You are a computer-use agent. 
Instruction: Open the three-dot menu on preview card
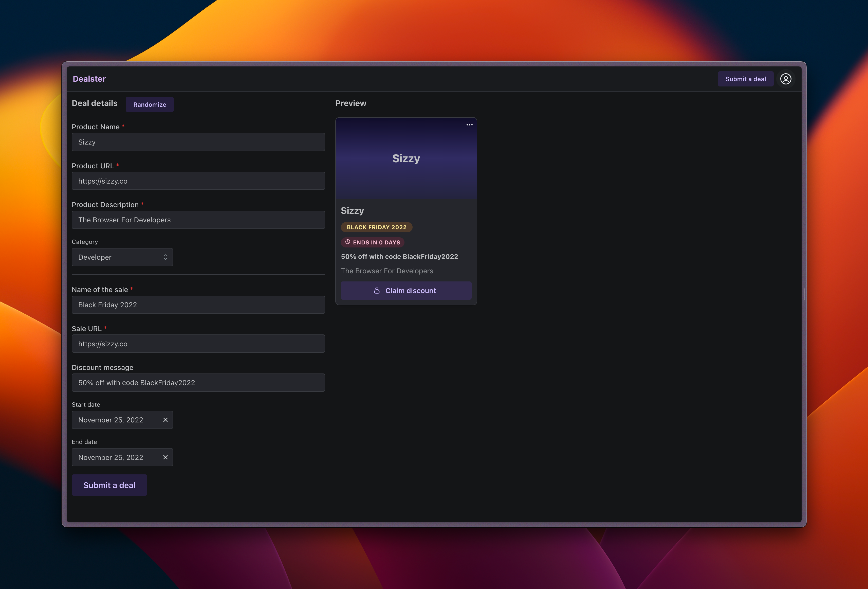click(469, 125)
